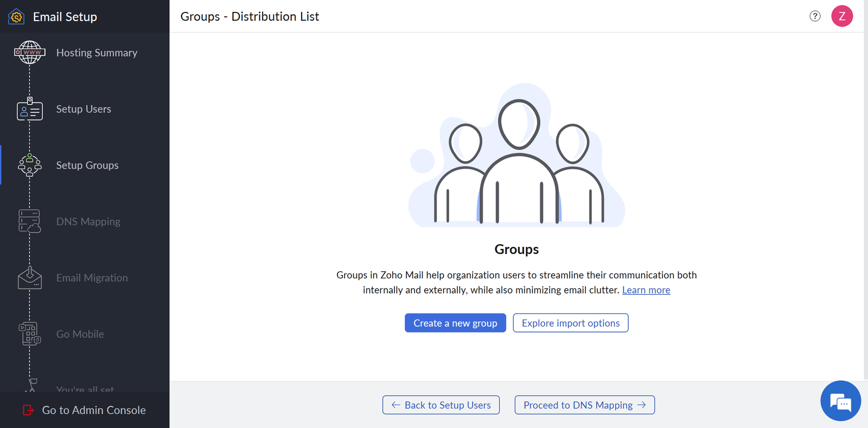The height and width of the screenshot is (428, 868).
Task: Open help via question mark icon
Action: pos(815,16)
